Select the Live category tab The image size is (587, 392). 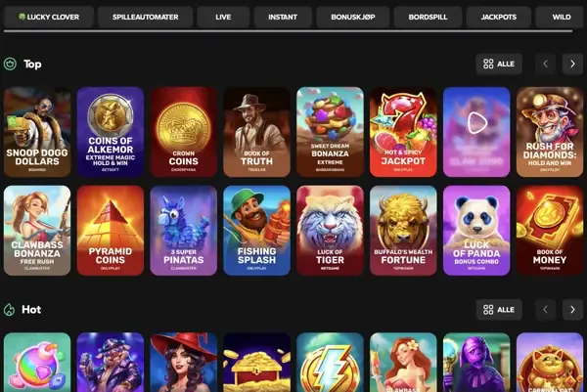(223, 17)
